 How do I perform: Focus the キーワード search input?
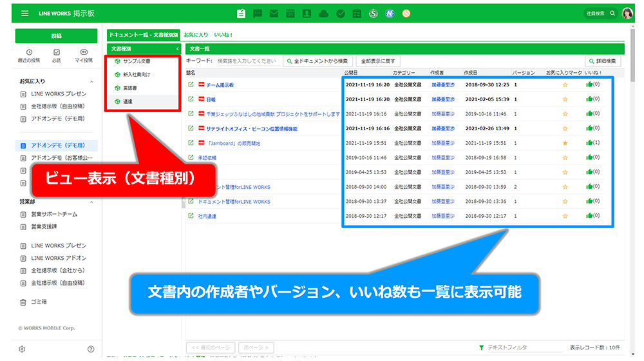tap(248, 61)
